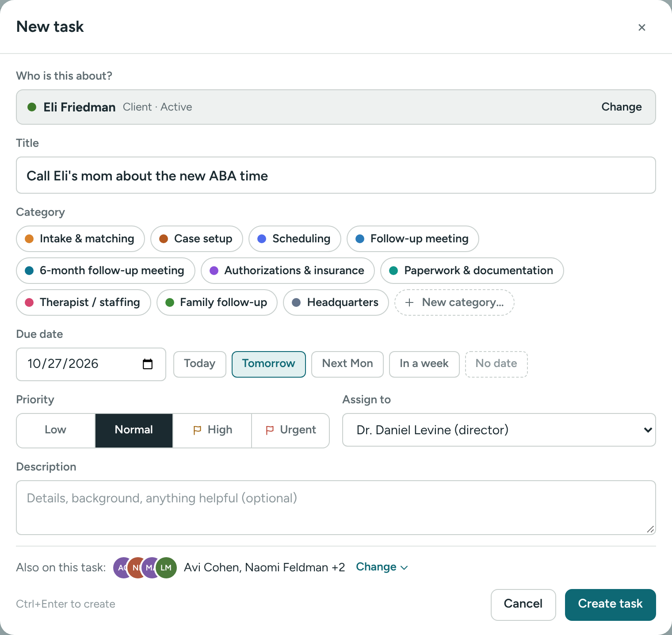
Task: Select the Intake & matching category
Action: 80,239
